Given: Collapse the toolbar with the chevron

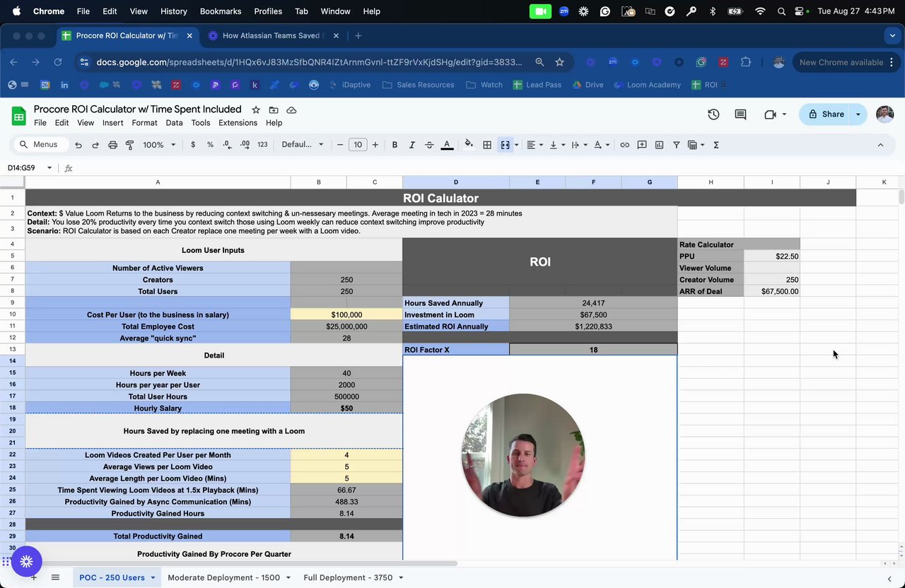Looking at the screenshot, I should point(880,145).
